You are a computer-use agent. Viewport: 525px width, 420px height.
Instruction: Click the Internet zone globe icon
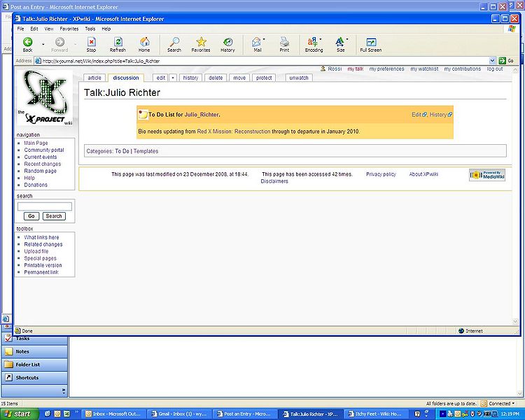[461, 331]
